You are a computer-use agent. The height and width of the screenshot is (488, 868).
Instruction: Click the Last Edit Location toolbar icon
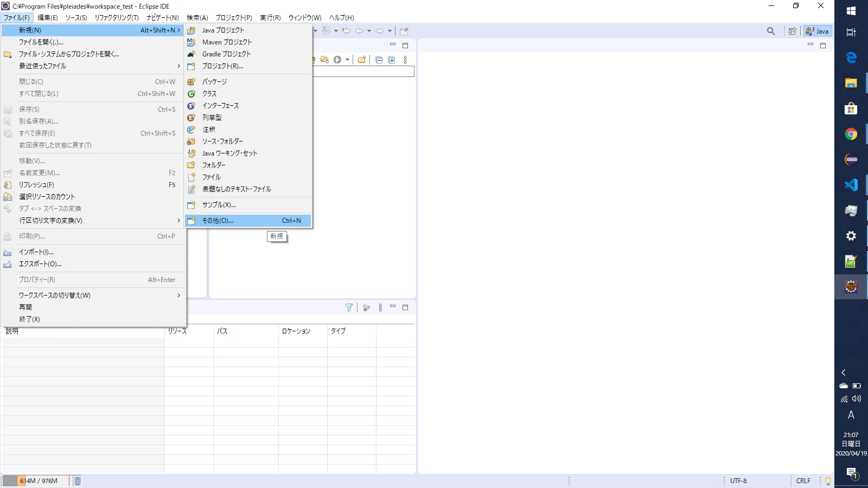[x=346, y=31]
